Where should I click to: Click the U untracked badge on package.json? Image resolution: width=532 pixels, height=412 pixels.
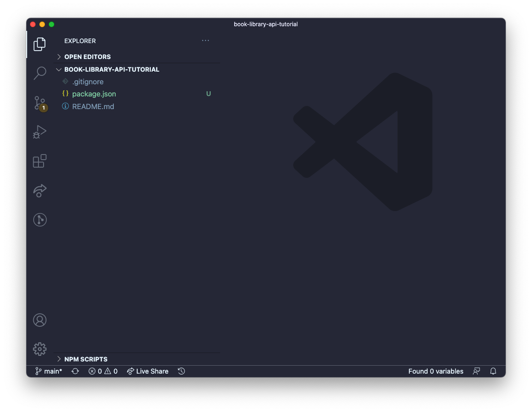[x=209, y=94]
